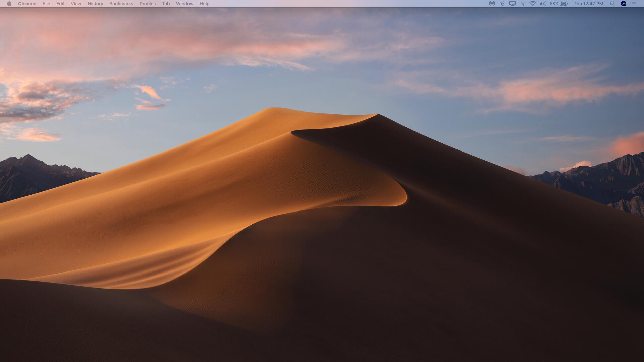Launch Siri from the menu bar

pyautogui.click(x=623, y=4)
